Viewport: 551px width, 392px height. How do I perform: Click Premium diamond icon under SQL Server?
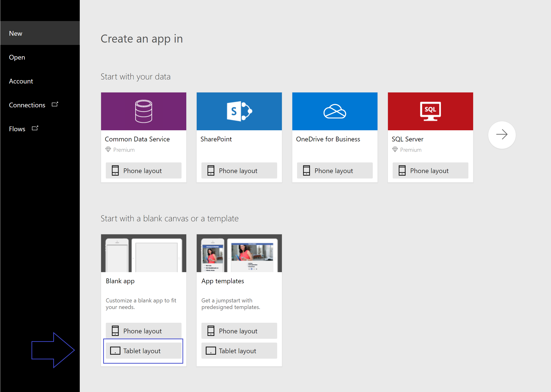tap(395, 149)
